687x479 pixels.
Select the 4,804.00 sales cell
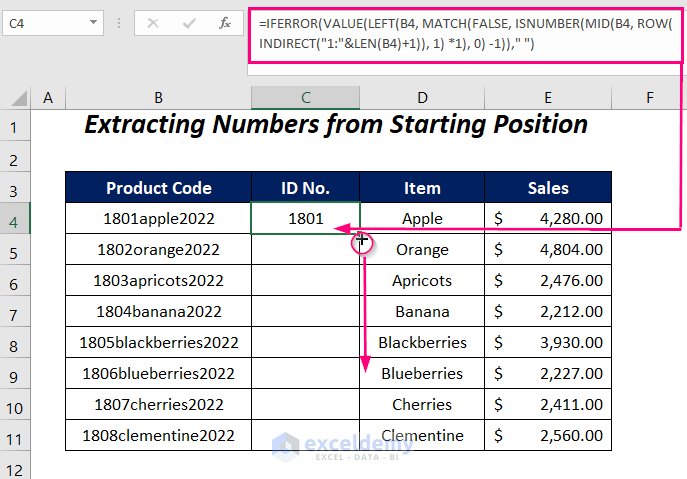[x=548, y=249]
